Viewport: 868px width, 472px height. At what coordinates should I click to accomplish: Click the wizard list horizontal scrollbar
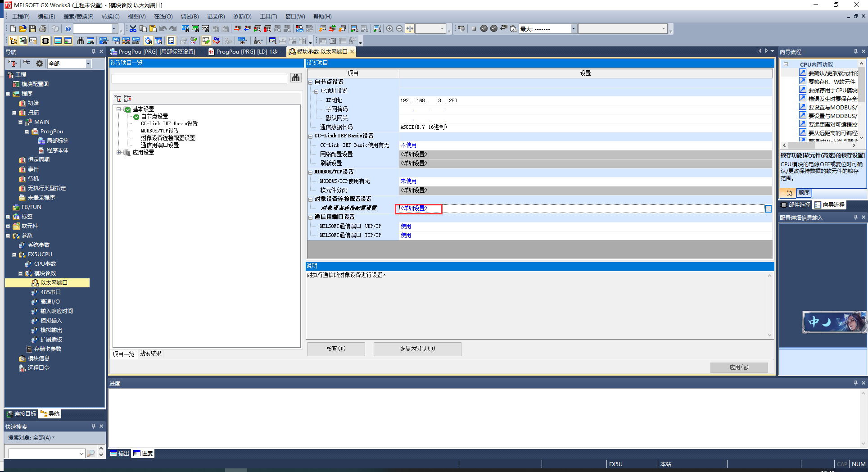(819, 145)
